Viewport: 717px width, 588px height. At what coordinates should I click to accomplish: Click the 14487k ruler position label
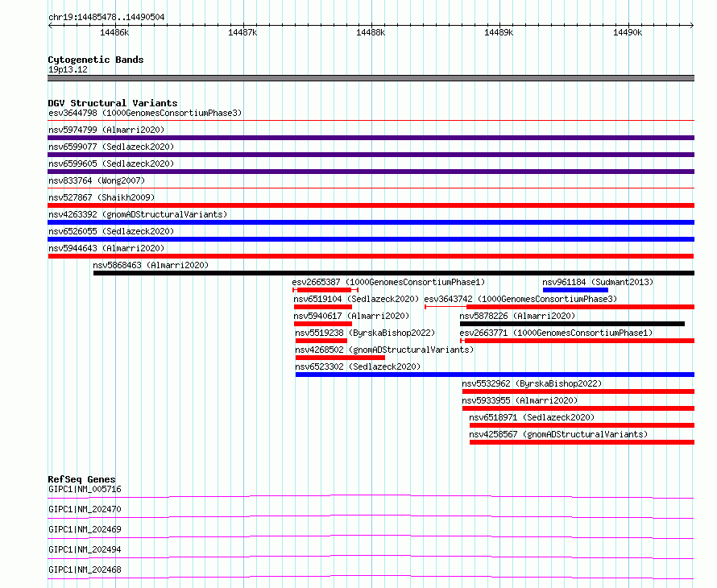pos(242,32)
